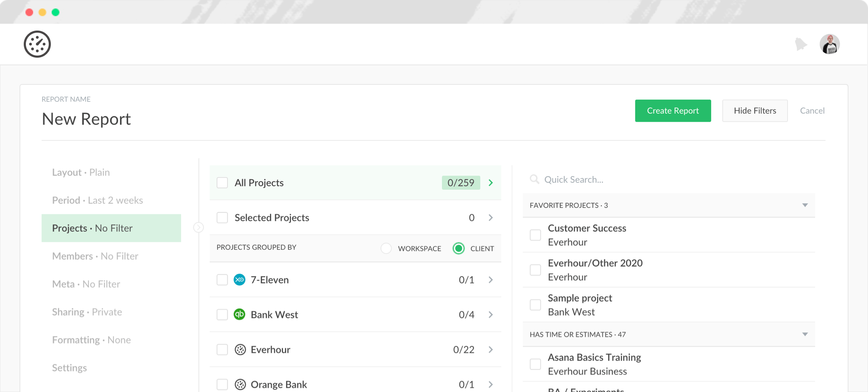Check the Sample project checkbox
Screen dimensions: 868x392
pos(535,305)
